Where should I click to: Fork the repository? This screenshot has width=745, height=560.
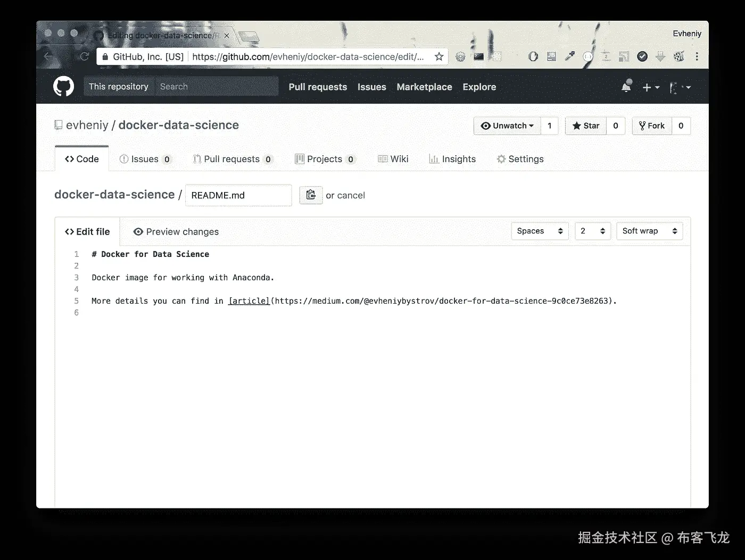click(x=652, y=126)
